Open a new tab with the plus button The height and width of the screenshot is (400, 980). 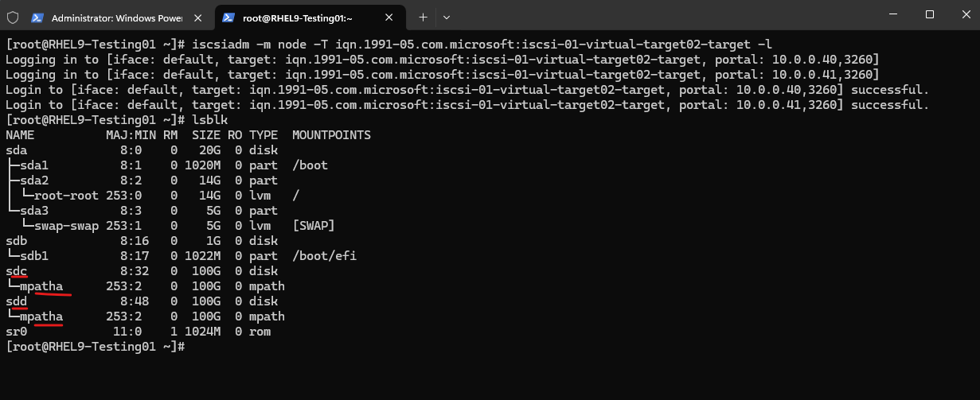[x=423, y=17]
